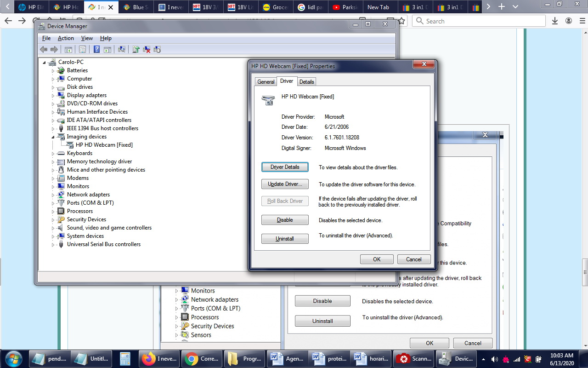Expand the DVD/CD-ROM drives category
This screenshot has height=368, width=588.
point(53,104)
